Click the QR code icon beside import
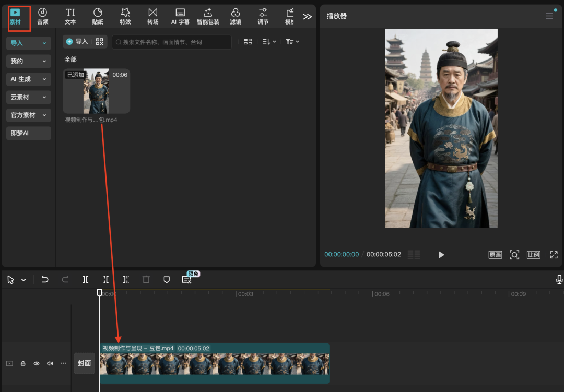The height and width of the screenshot is (392, 564). click(x=100, y=42)
